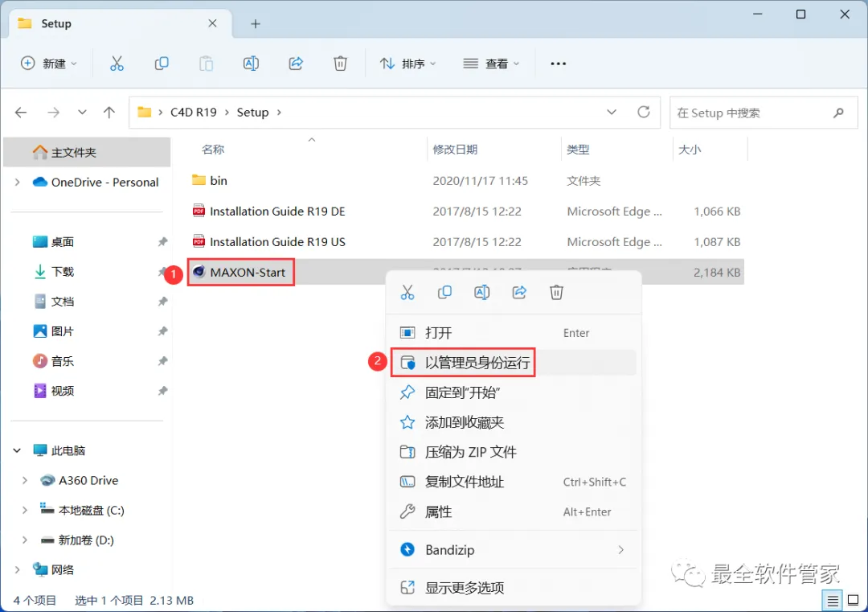Expand the 本地磁盘 (C:) tree node

(25, 511)
